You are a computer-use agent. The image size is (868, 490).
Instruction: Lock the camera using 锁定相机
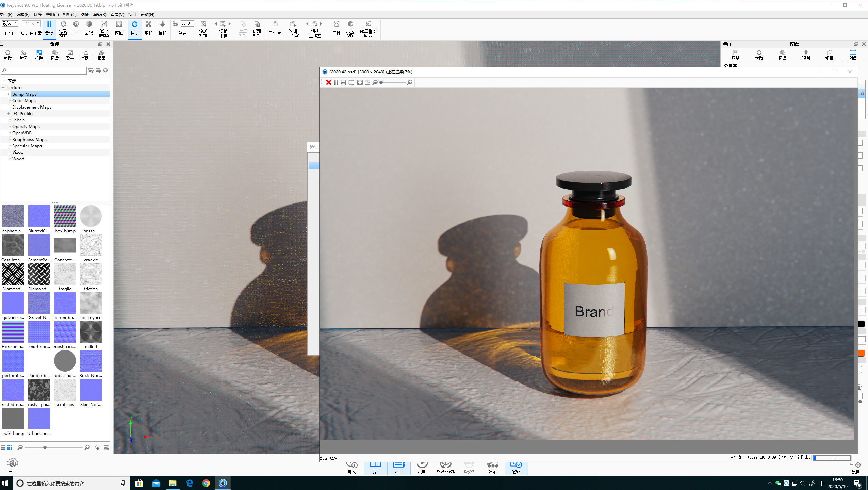point(257,29)
